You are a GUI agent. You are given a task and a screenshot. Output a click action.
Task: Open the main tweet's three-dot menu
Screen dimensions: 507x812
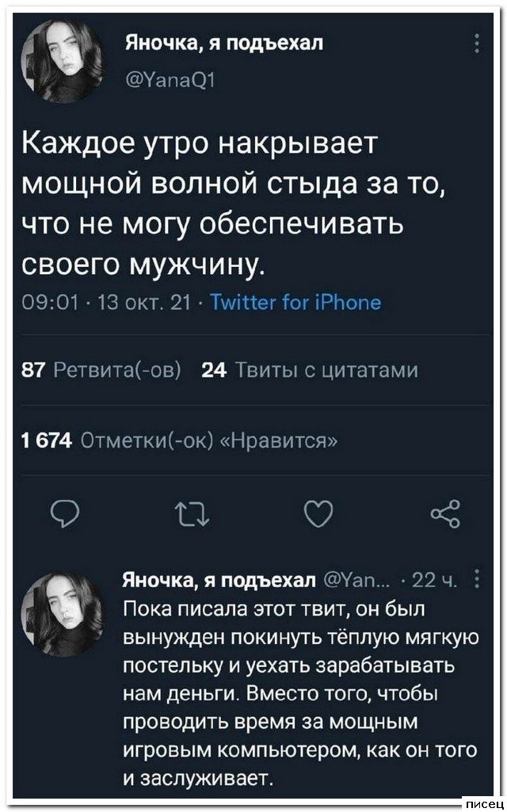click(475, 44)
